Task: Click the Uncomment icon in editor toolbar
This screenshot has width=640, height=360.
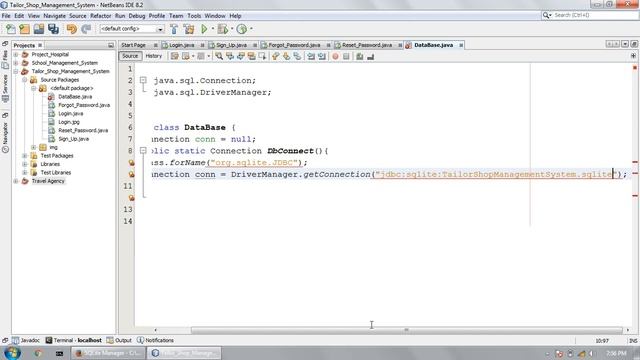Action: coord(371,56)
